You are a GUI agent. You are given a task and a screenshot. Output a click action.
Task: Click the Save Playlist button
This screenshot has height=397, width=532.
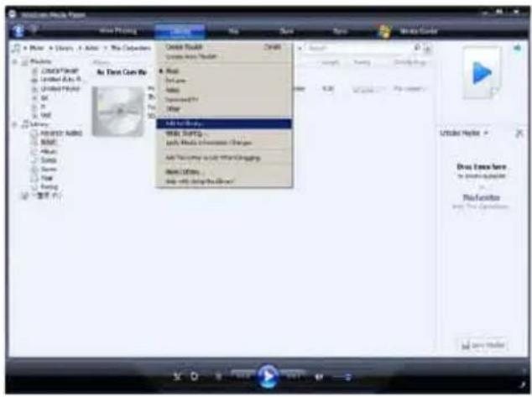click(x=483, y=346)
